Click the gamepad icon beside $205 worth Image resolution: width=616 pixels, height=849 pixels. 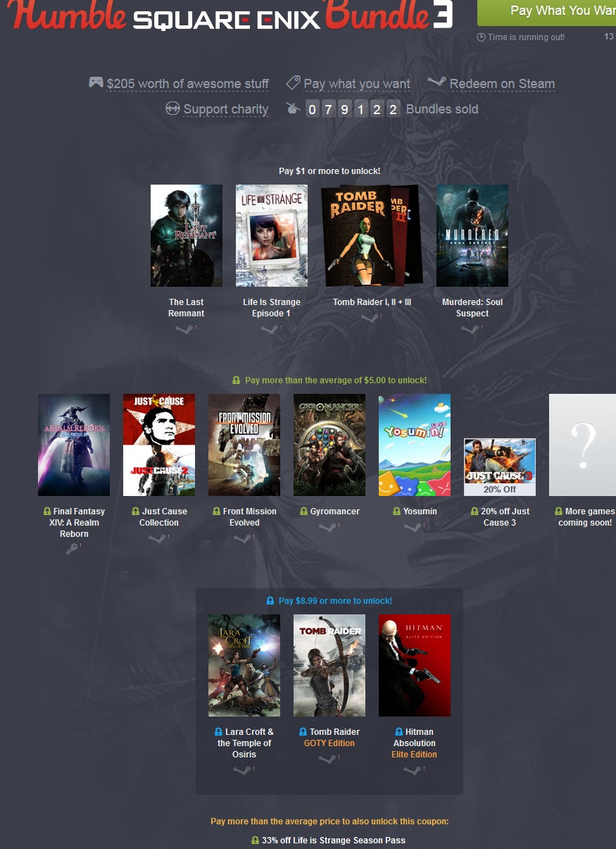(96, 82)
